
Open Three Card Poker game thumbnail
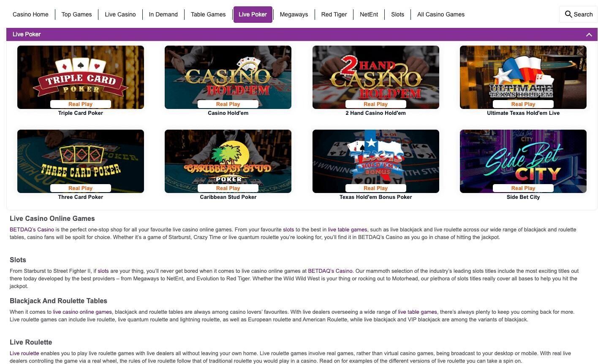81,161
